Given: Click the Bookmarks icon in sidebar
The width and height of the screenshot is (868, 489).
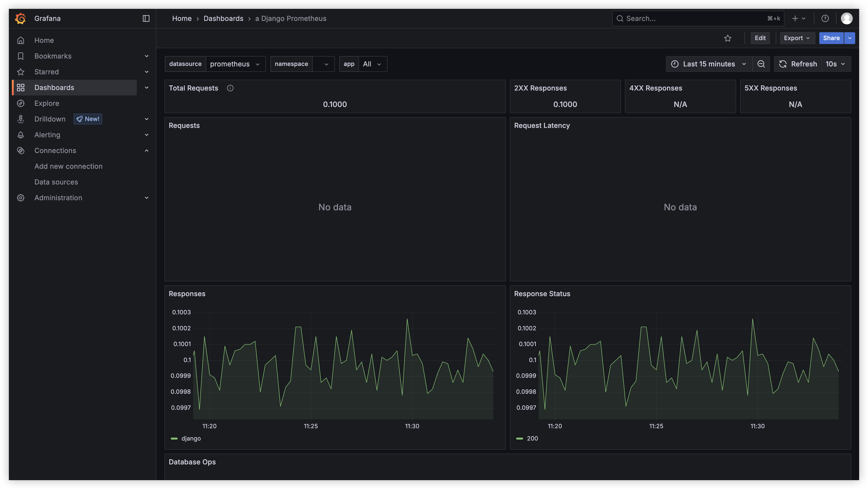Looking at the screenshot, I should point(21,56).
